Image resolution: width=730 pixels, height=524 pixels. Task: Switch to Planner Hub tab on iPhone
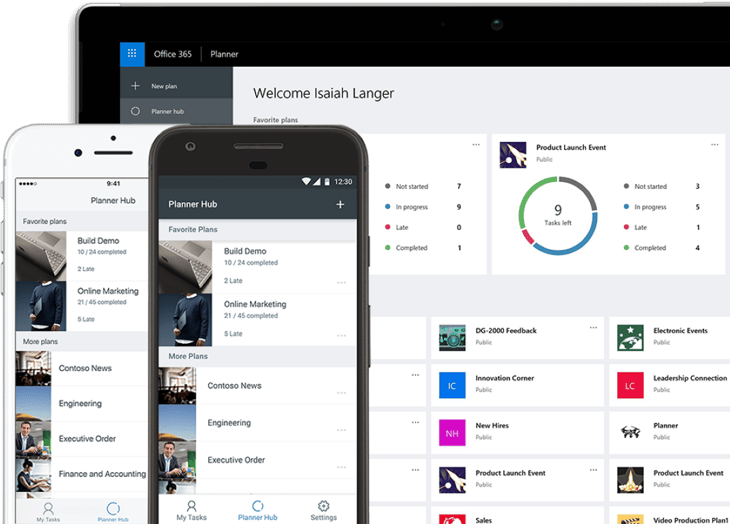click(113, 512)
